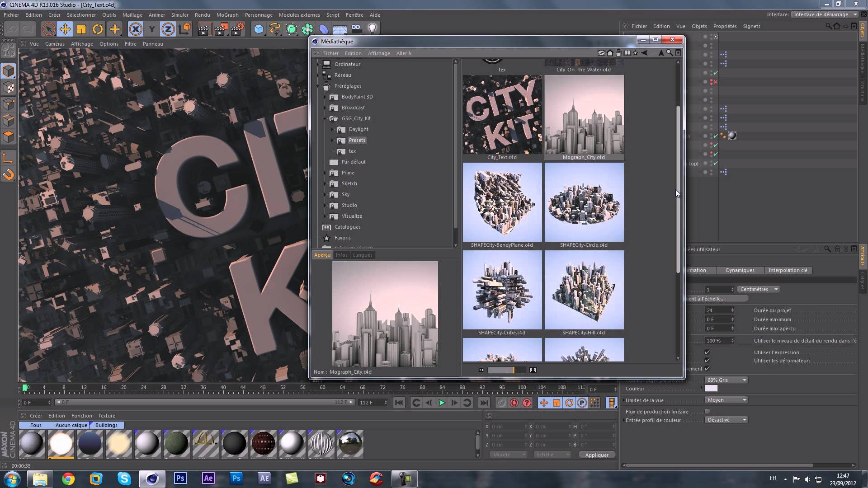The image size is (868, 488).
Task: Select the Move tool in the toolbar
Action: click(65, 30)
